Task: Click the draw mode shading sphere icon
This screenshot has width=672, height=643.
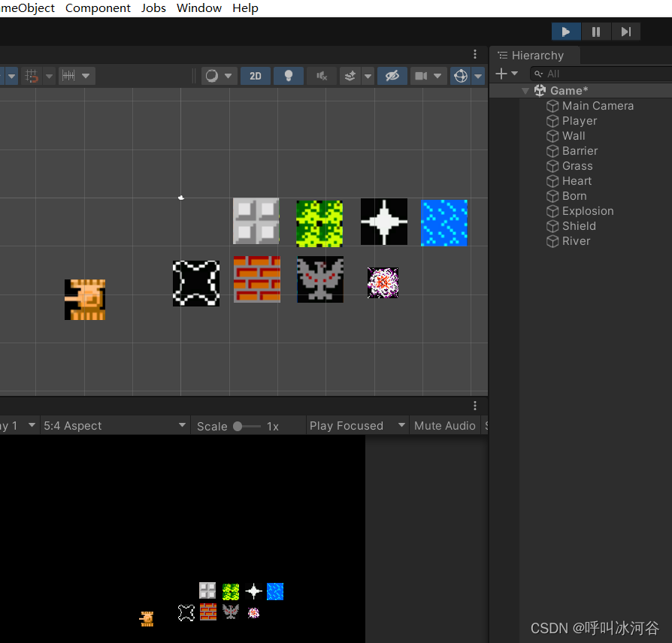Action: tap(212, 76)
